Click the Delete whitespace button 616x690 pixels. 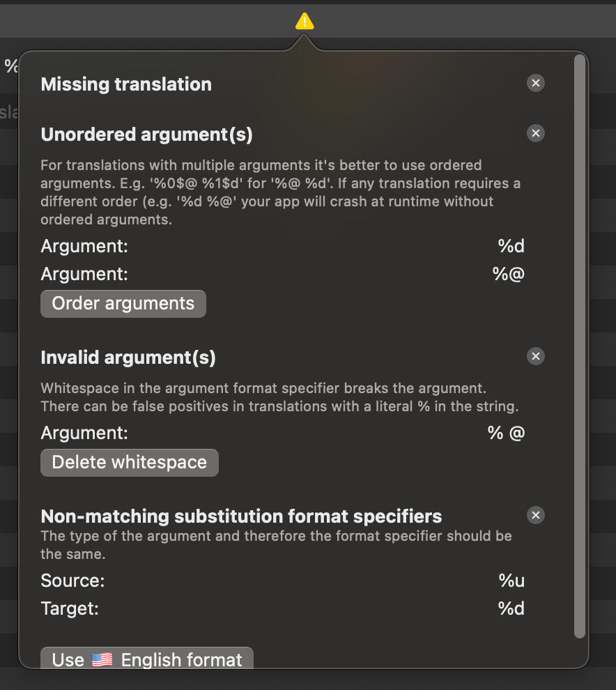coord(129,462)
